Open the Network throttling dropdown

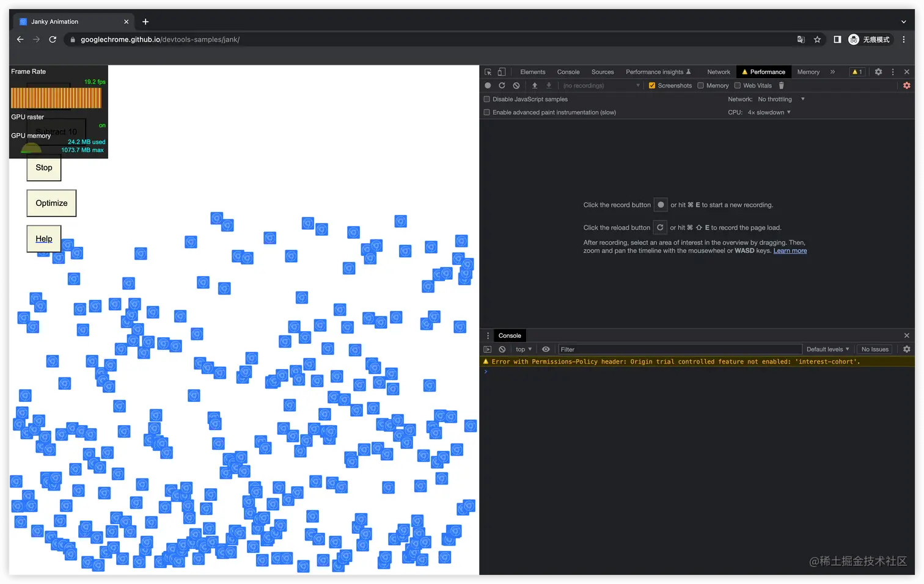click(x=781, y=99)
